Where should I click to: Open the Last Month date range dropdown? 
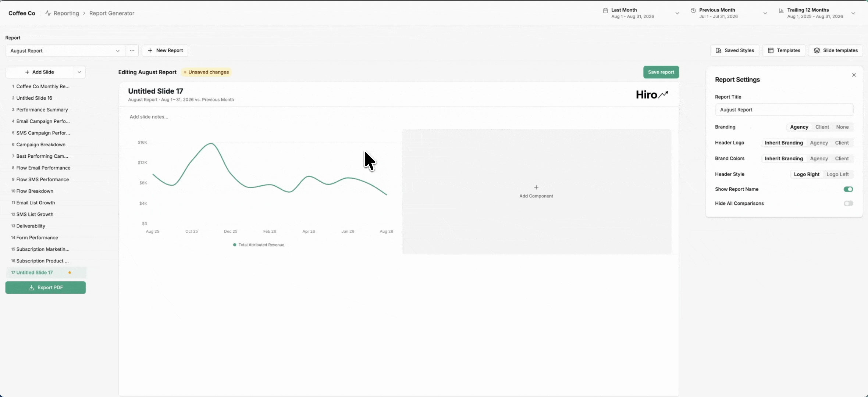coord(641,13)
